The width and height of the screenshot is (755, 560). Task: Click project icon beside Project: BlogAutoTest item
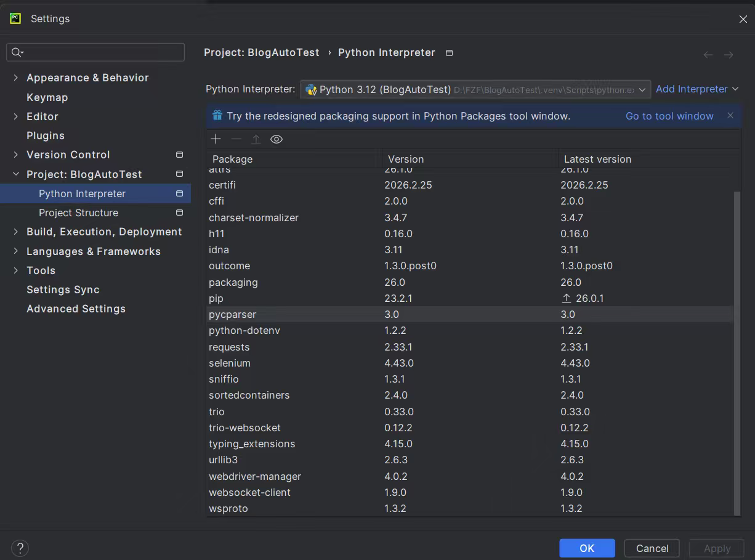click(179, 174)
